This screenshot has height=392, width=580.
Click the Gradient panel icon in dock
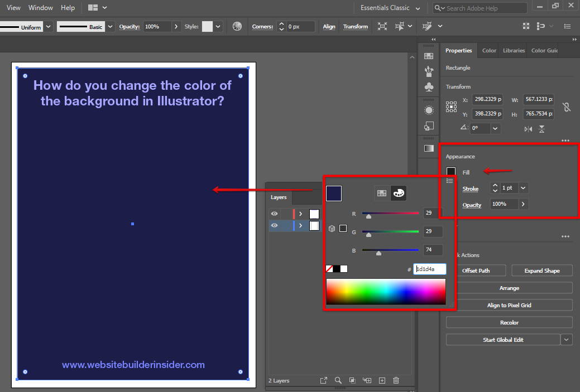(429, 148)
